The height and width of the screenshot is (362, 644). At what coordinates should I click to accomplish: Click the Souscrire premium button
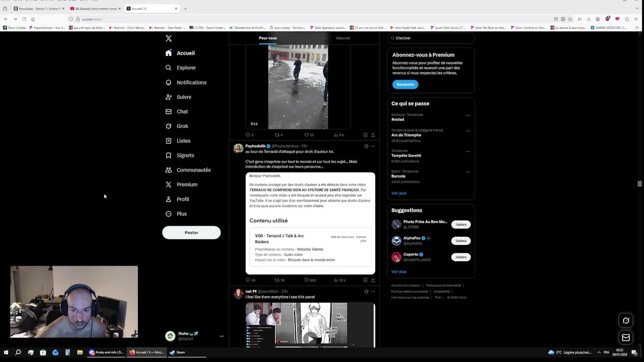coord(405,84)
